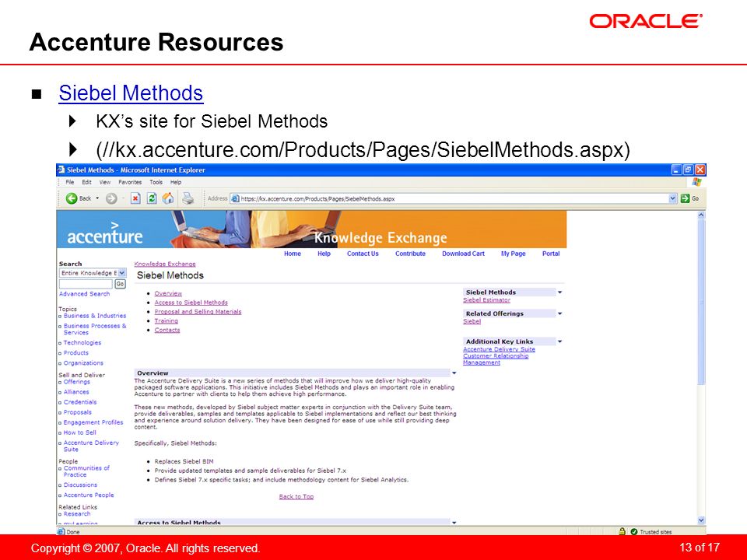Click the scrollbar up arrow
This screenshot has width=747, height=560.
[701, 215]
